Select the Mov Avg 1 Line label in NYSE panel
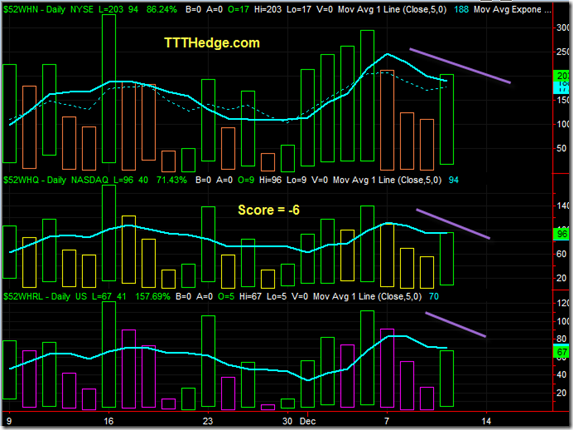 pos(392,10)
